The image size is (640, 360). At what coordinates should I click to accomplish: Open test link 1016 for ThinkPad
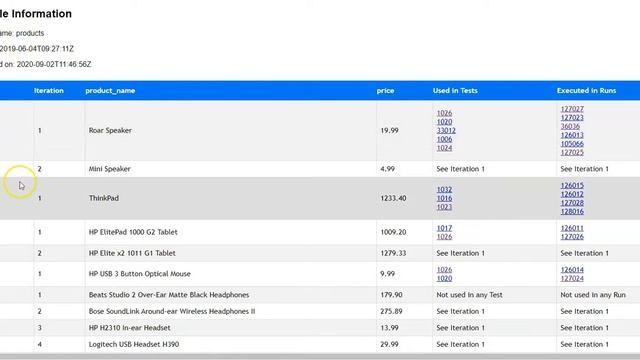click(444, 198)
